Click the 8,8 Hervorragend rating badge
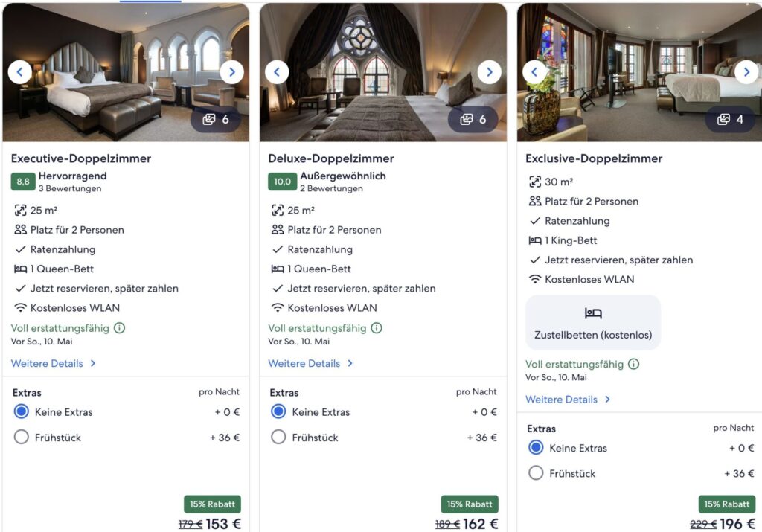Screen dimensions: 762x532 pos(22,181)
